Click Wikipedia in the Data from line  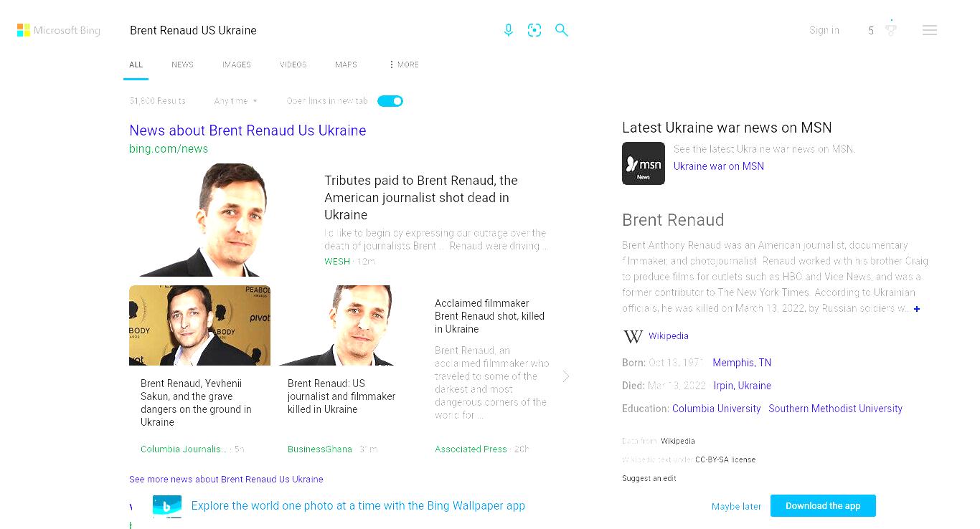point(678,442)
